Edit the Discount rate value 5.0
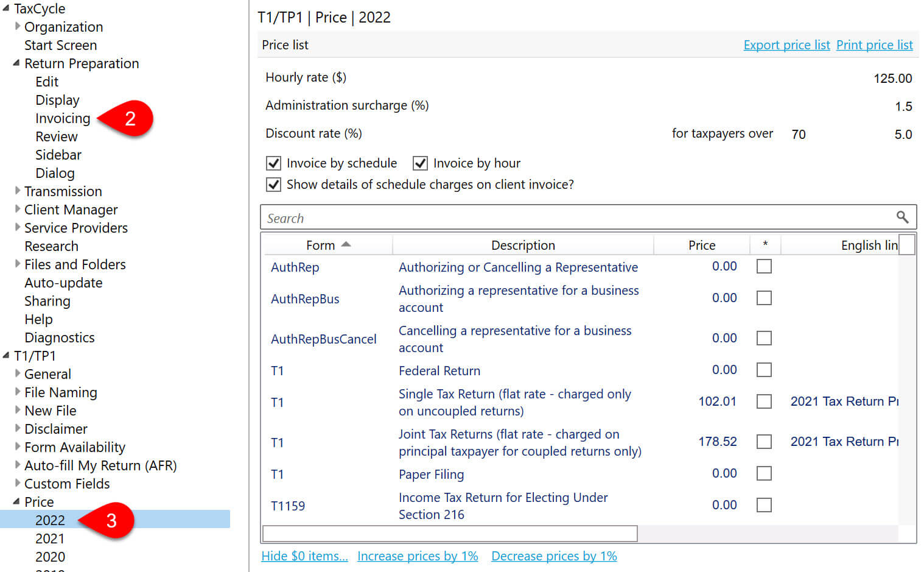 tap(903, 134)
